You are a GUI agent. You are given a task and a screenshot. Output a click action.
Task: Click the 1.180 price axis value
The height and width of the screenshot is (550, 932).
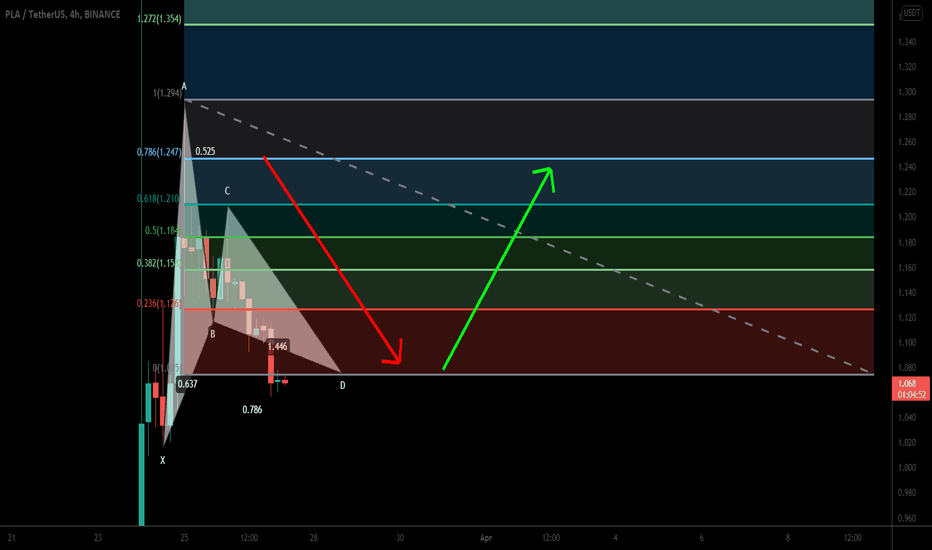[x=907, y=242]
